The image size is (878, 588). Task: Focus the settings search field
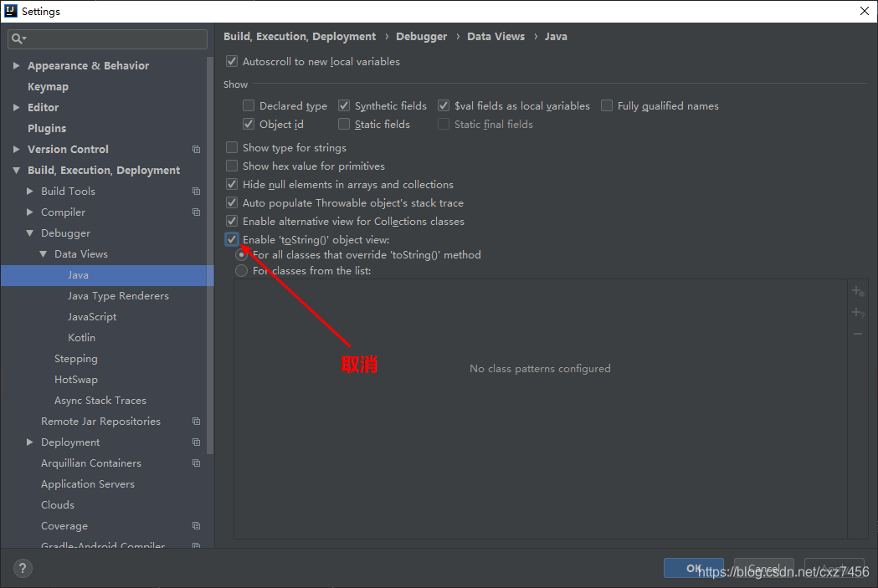107,38
